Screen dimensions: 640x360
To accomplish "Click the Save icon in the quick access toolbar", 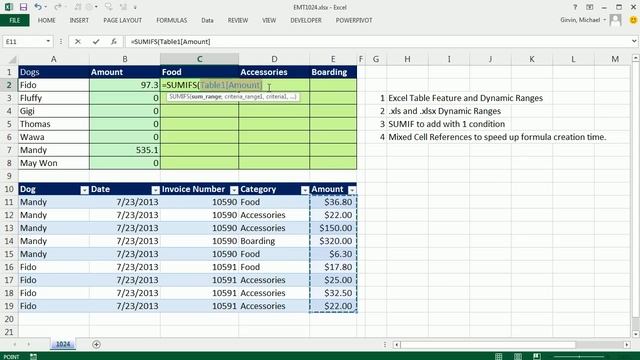I will pos(23,7).
